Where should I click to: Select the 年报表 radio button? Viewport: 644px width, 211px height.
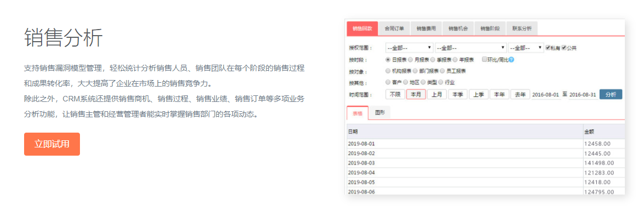455,60
